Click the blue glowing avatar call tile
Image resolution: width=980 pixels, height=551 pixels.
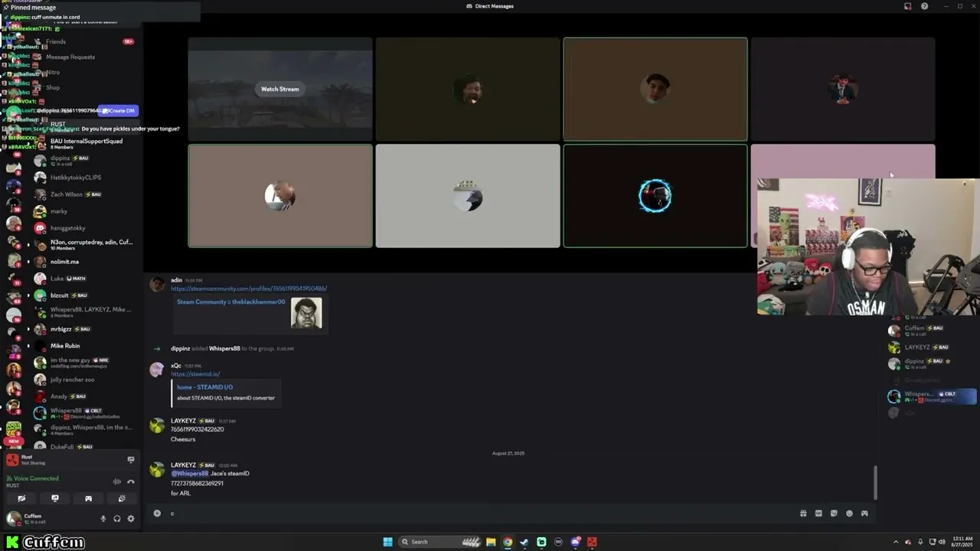655,196
